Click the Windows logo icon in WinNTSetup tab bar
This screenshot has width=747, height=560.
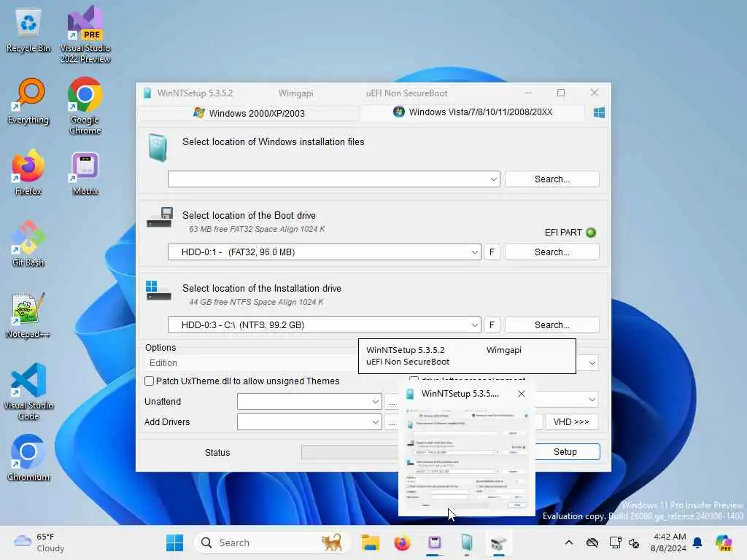(599, 112)
